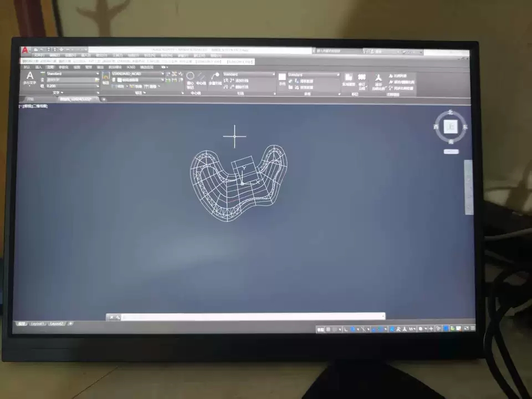Click the Isolate Objects icon in status bar
532x399 pixels.
(x=438, y=329)
